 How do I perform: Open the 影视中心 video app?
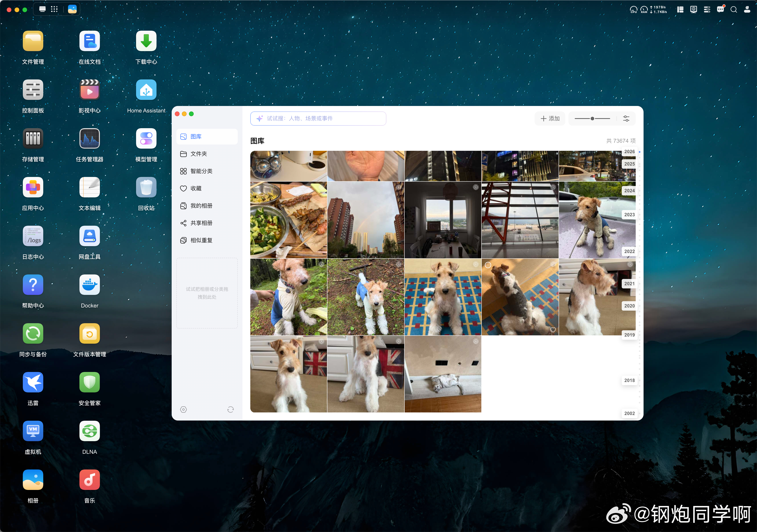point(89,90)
